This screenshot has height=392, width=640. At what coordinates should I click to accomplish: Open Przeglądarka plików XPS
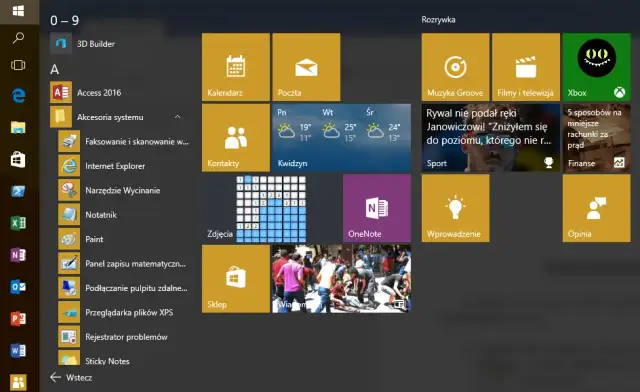click(x=124, y=313)
